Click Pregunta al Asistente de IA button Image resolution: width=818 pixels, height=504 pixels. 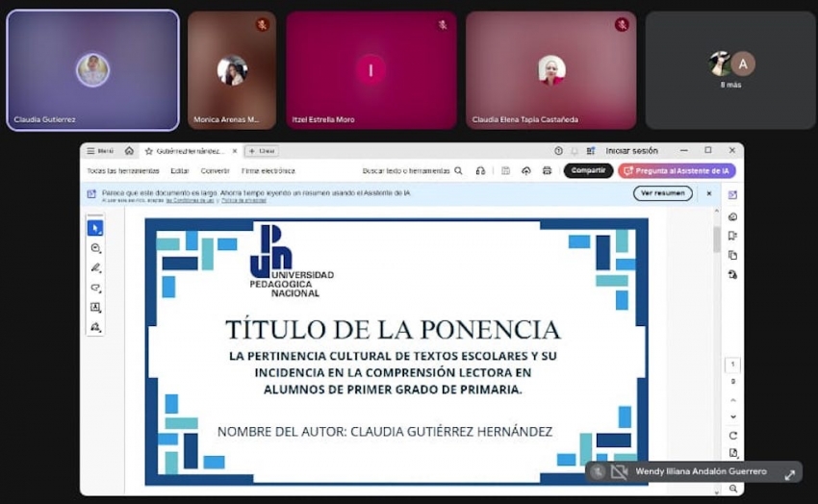tap(677, 170)
